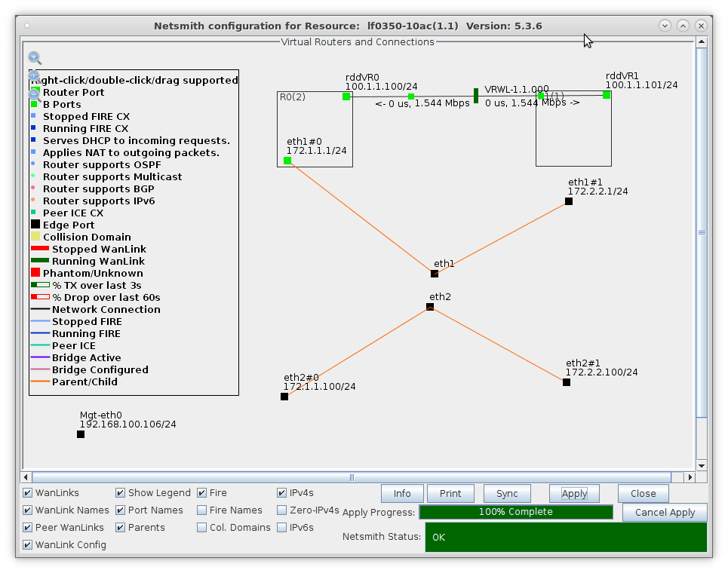Select the rddVR1 green port square
Image resolution: width=728 pixels, height=573 pixels.
607,95
